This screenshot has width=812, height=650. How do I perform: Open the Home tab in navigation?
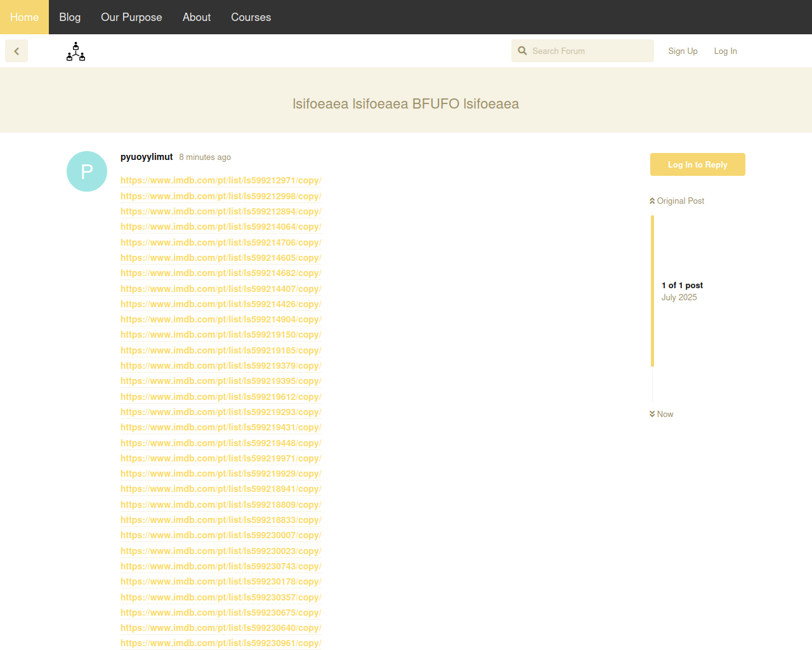click(24, 17)
